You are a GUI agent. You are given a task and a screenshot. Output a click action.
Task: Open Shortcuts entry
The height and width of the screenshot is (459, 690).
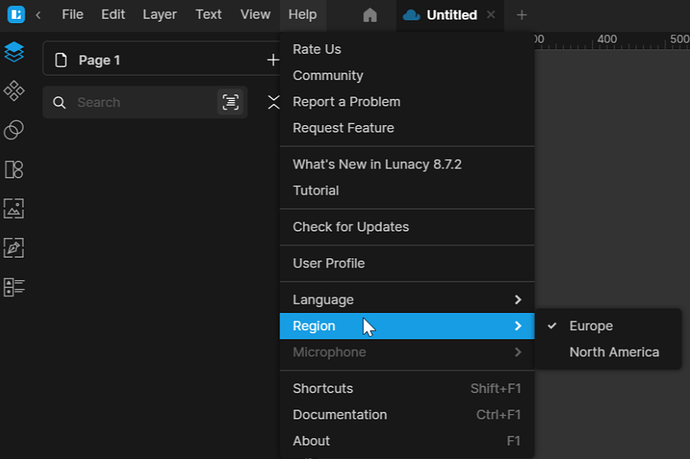pyautogui.click(x=407, y=389)
